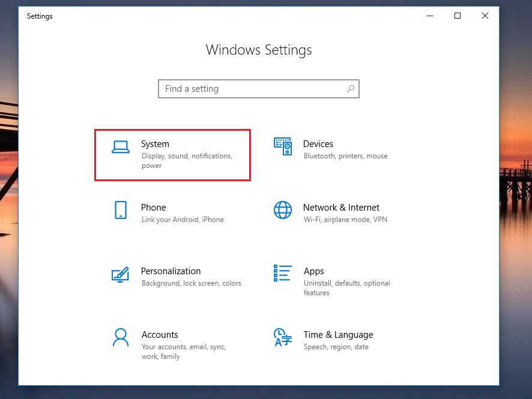Image resolution: width=532 pixels, height=399 pixels.
Task: Go to Network & Internet title text
Action: (x=341, y=208)
